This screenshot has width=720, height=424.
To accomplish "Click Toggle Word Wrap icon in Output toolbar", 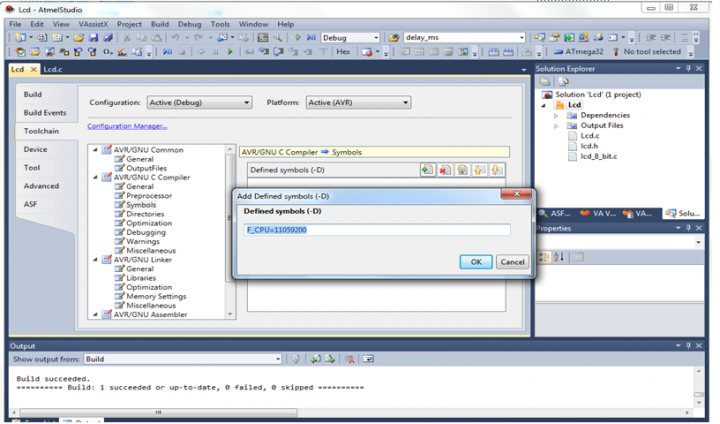I will [368, 359].
